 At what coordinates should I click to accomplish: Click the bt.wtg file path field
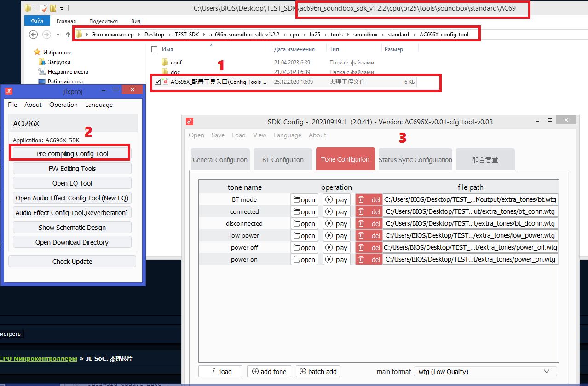(470, 199)
